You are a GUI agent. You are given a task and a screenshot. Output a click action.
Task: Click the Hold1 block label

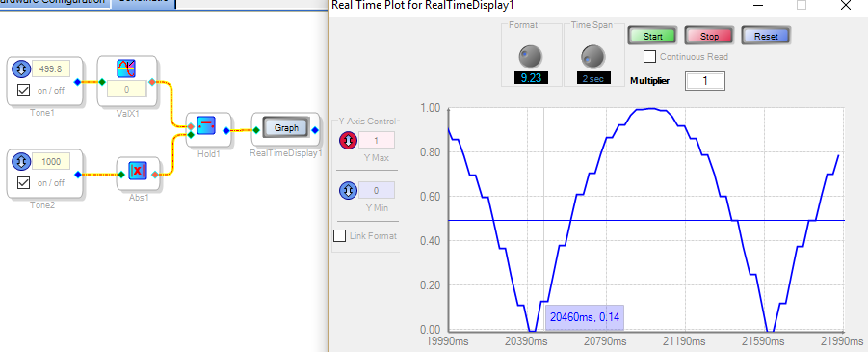pyautogui.click(x=209, y=153)
